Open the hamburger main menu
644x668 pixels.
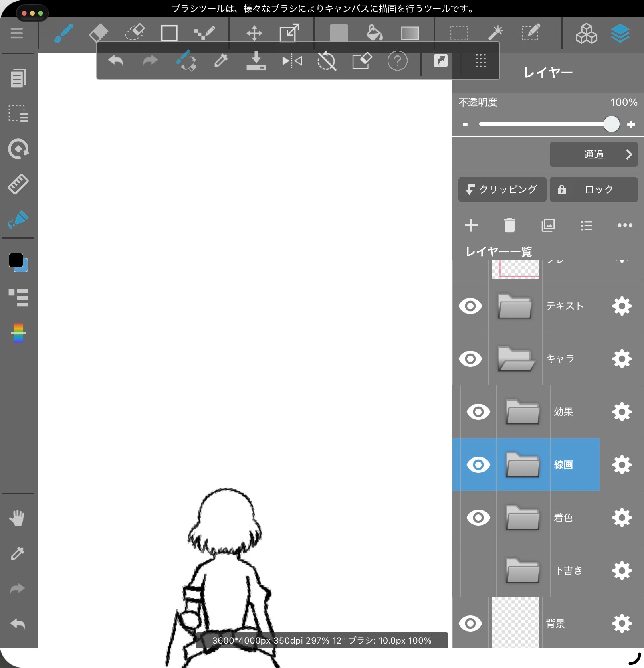tap(17, 33)
